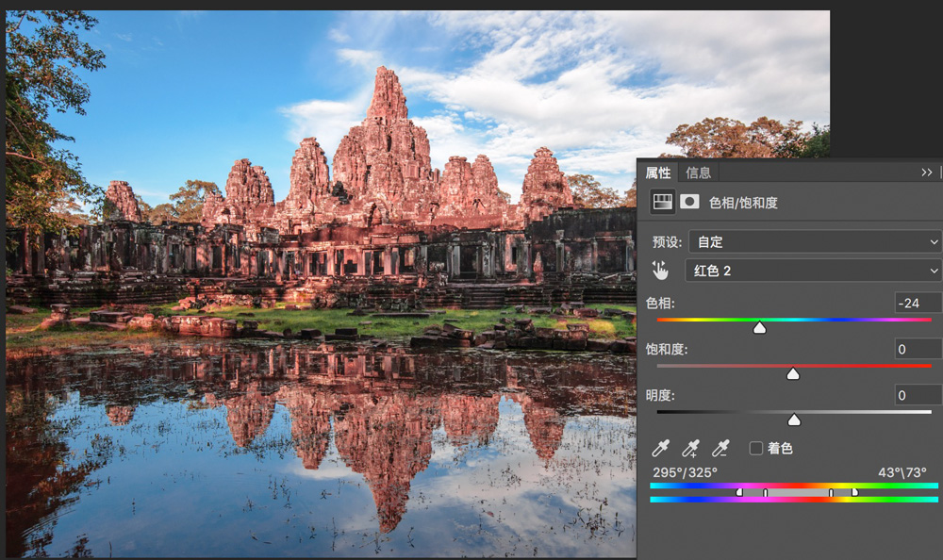Click the leftmost color range falloff marker
The width and height of the screenshot is (943, 560).
tap(739, 493)
